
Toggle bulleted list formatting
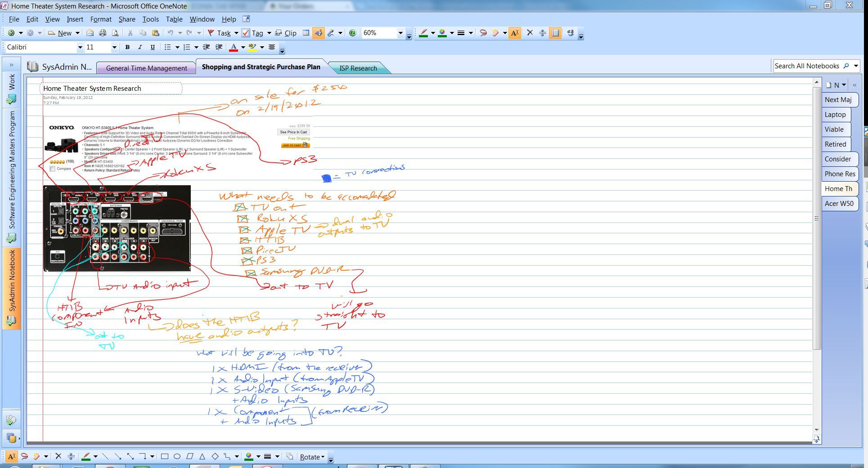click(167, 47)
